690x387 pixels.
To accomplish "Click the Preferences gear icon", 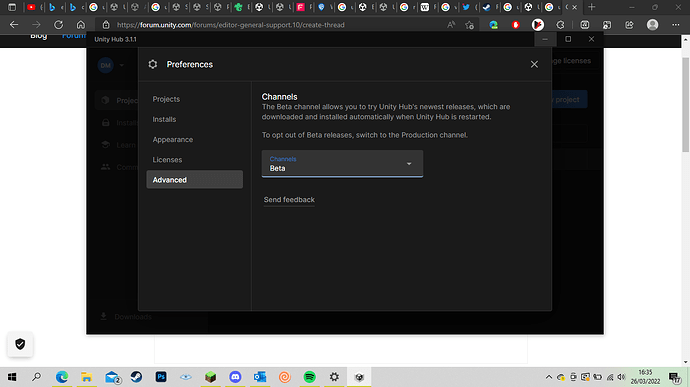I will coord(153,64).
